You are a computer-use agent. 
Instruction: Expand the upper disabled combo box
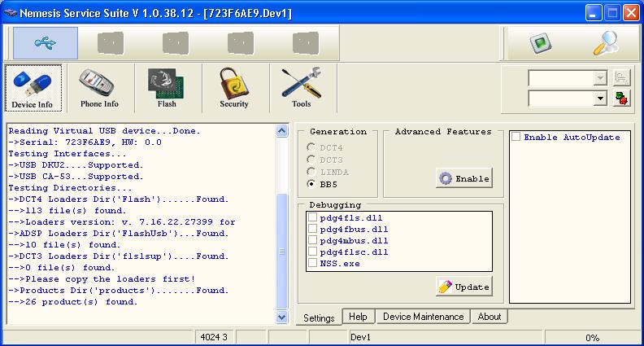[x=601, y=78]
